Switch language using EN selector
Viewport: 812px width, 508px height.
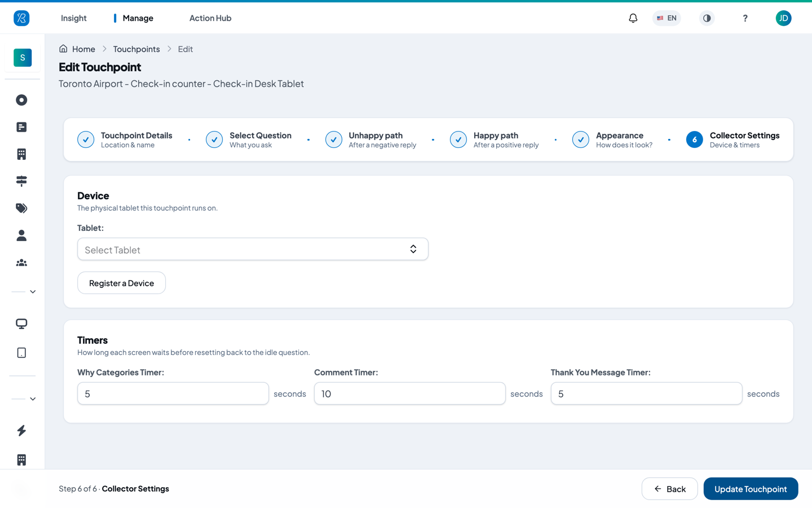click(667, 18)
